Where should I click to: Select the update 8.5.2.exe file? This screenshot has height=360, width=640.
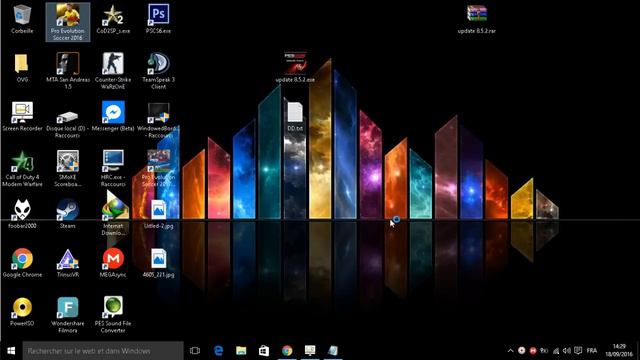(295, 68)
